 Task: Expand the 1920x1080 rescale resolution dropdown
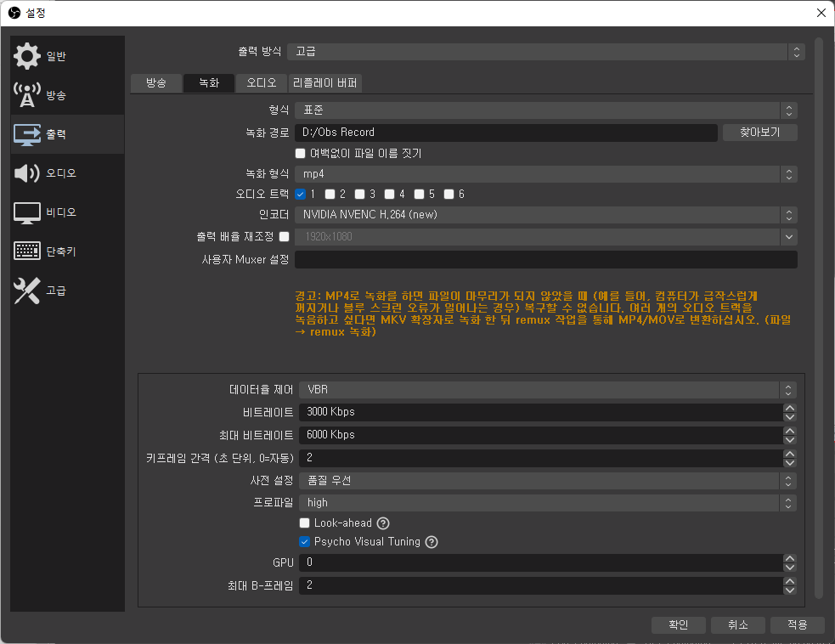pyautogui.click(x=546, y=236)
